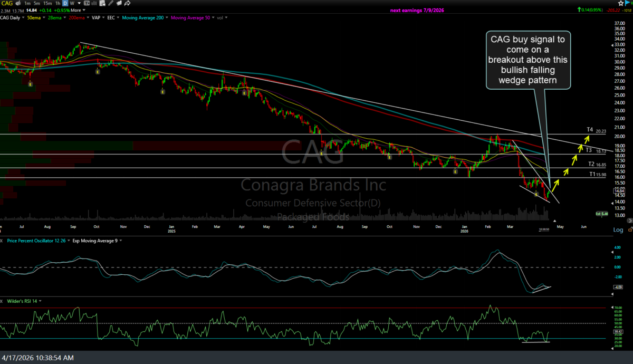Open Moving Average 50 dropdown

pos(213,17)
